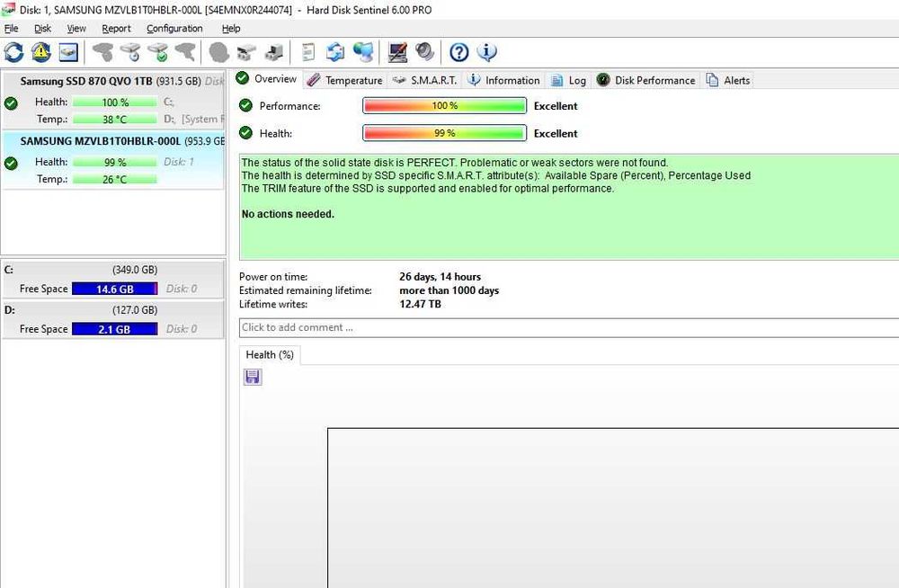
Task: Switch to the Temperature tab
Action: pos(344,80)
